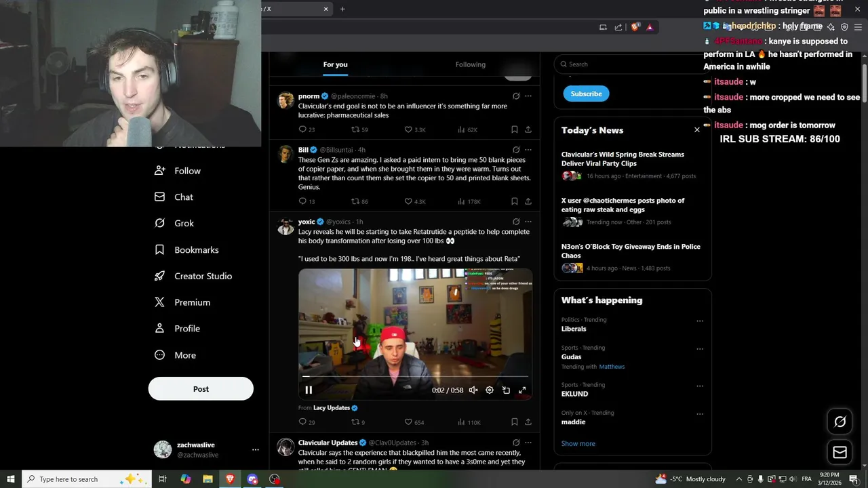
Task: Click Show more under What's happening
Action: [578, 444]
